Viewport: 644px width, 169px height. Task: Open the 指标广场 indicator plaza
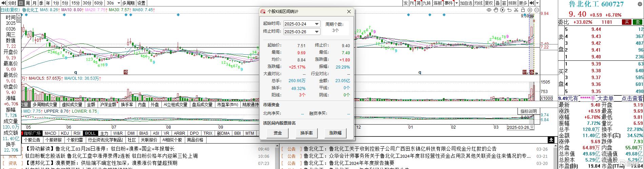(x=32, y=133)
